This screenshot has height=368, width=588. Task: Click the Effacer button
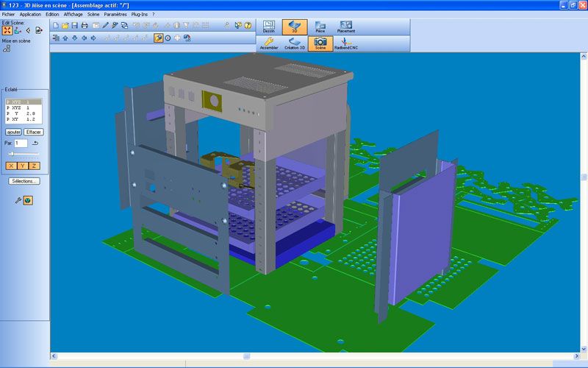34,132
